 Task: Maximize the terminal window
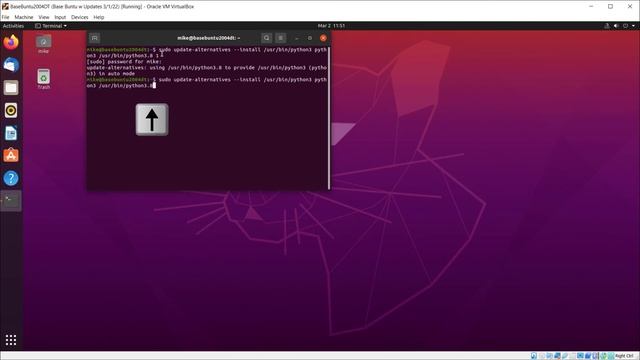tap(310, 38)
